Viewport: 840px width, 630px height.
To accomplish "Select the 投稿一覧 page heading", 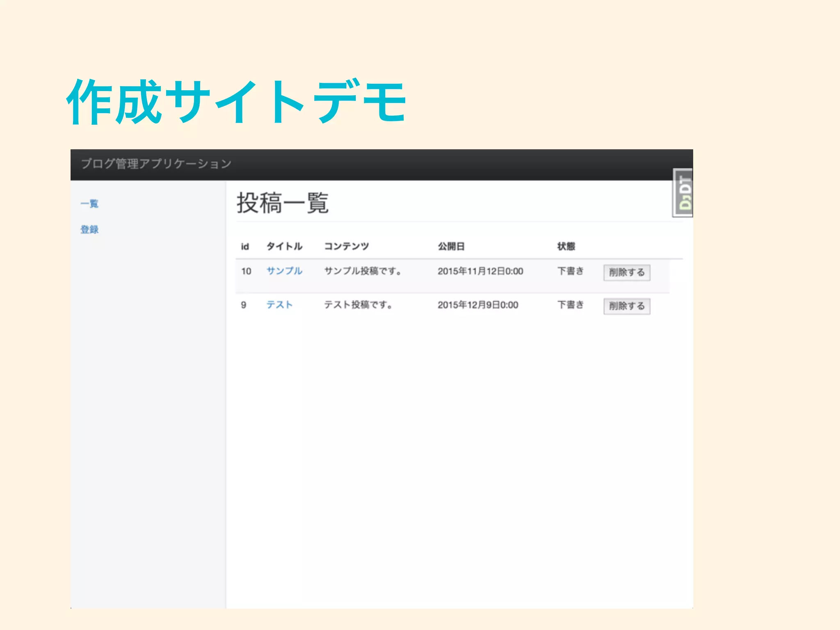I will [x=283, y=203].
